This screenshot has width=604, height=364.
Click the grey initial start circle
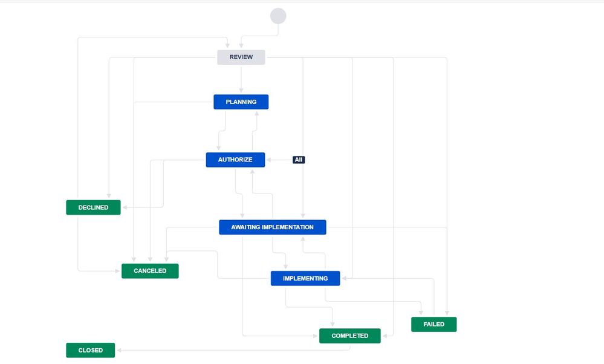click(278, 16)
